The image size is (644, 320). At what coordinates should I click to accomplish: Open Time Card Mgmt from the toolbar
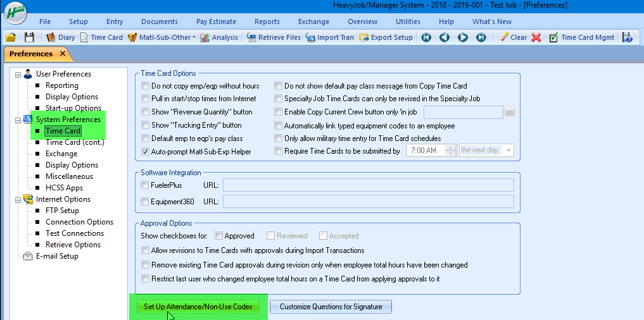coord(582,37)
